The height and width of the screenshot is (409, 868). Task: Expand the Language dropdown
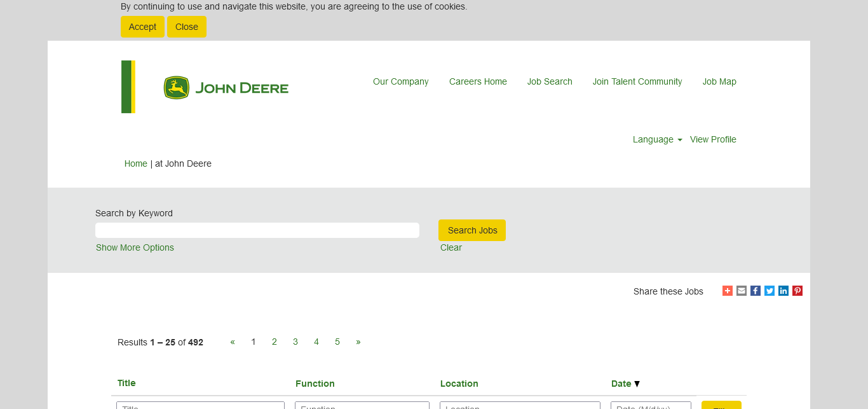coord(657,139)
